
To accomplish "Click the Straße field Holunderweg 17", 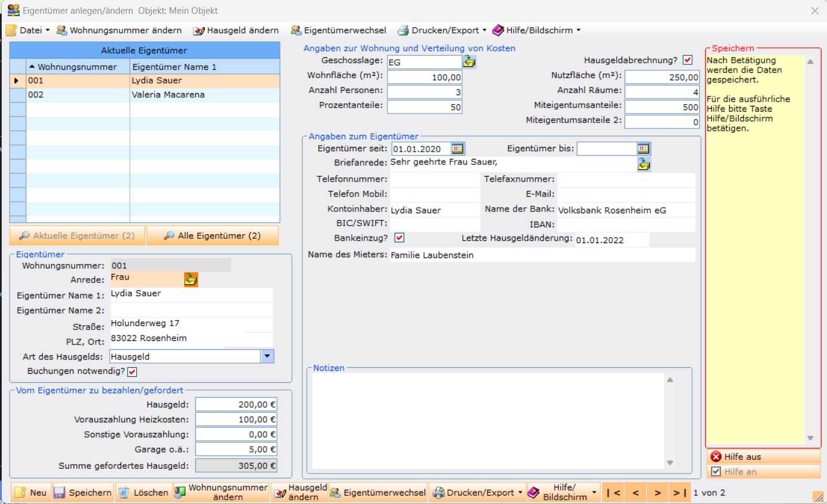I will [x=191, y=324].
